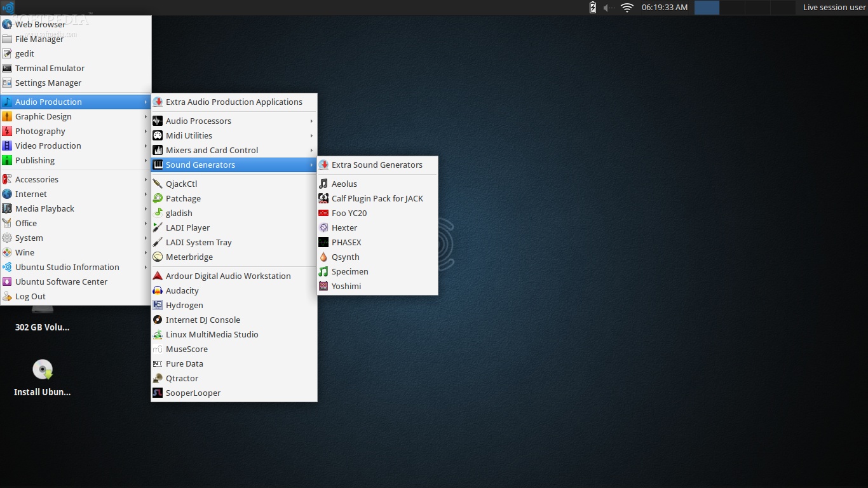The width and height of the screenshot is (868, 488).
Task: Open File Manager from the main menu
Action: (x=76, y=39)
